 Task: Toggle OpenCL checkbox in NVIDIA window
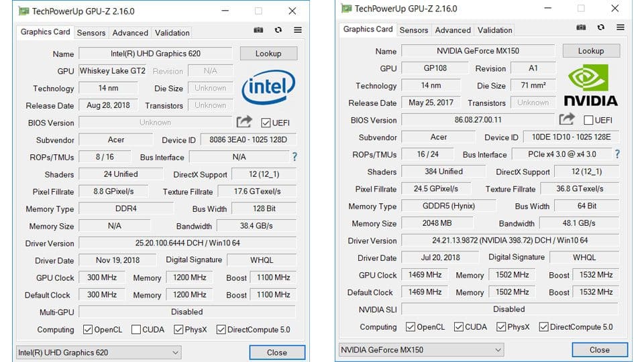tap(411, 327)
